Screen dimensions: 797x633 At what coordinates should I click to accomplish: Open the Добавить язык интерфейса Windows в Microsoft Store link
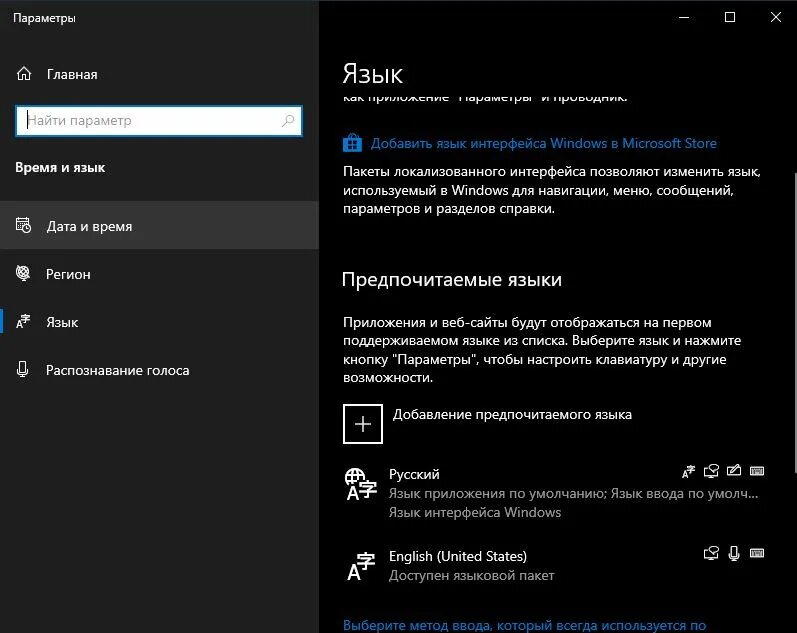[543, 143]
